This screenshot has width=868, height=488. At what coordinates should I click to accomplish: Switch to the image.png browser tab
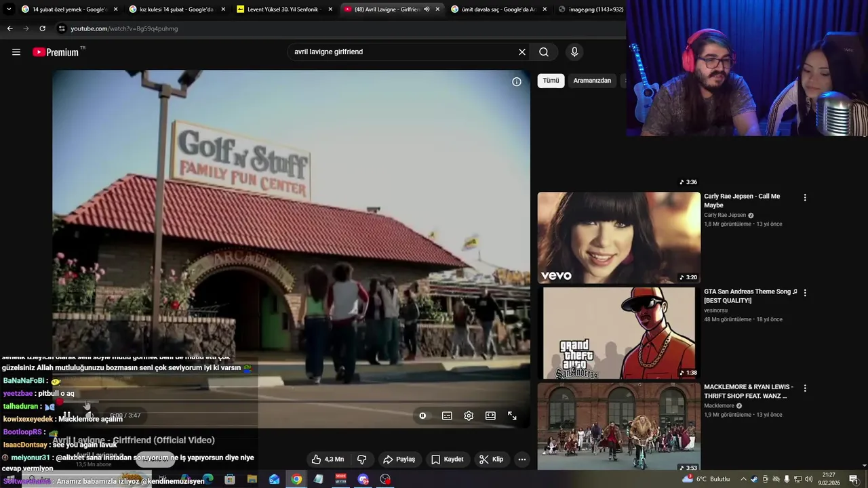click(x=590, y=9)
